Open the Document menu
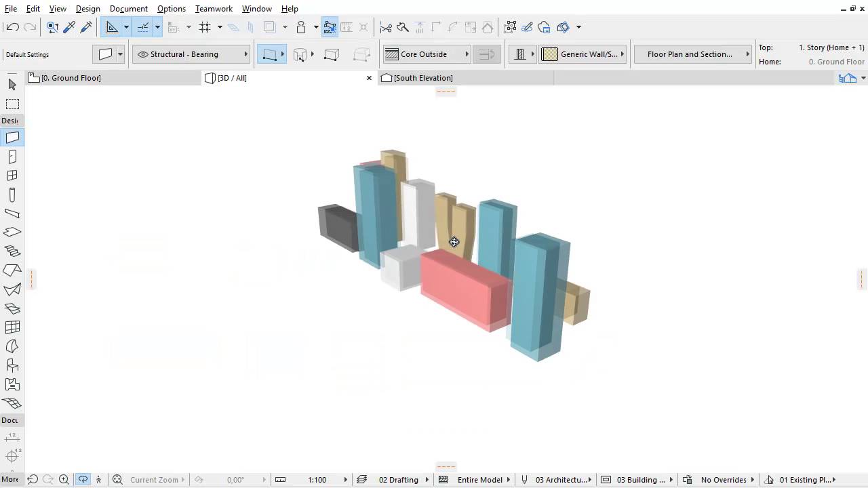Screen dimensions: 868x488 pyautogui.click(x=128, y=9)
